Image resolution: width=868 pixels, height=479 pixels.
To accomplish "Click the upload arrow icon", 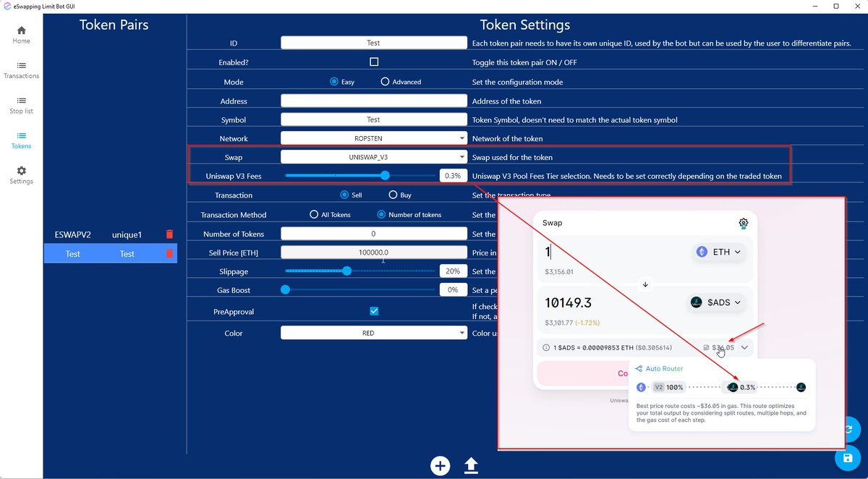I will click(x=471, y=465).
